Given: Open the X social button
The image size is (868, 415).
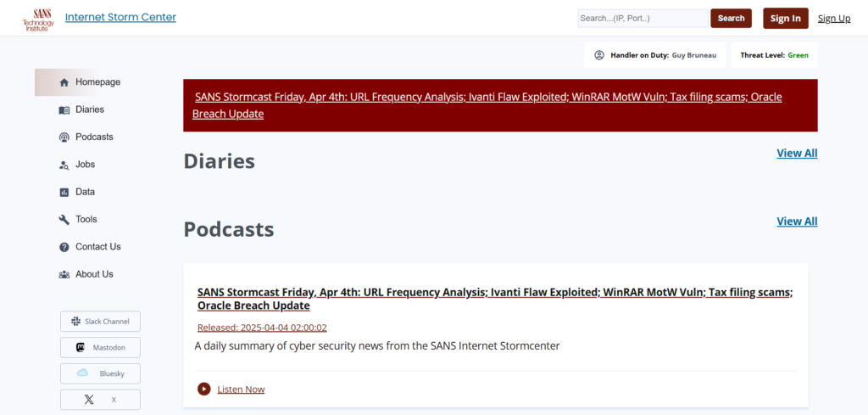Looking at the screenshot, I should click(x=100, y=400).
